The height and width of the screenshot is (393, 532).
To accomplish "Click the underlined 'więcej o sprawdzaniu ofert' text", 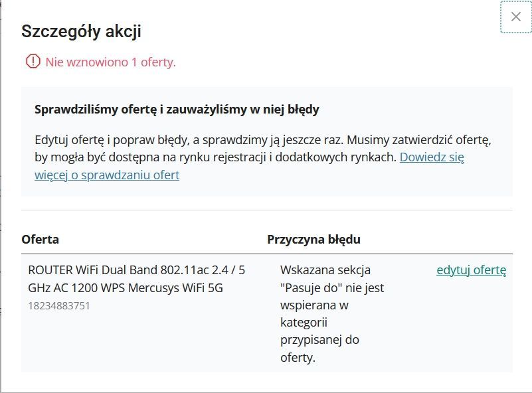I will pyautogui.click(x=106, y=175).
